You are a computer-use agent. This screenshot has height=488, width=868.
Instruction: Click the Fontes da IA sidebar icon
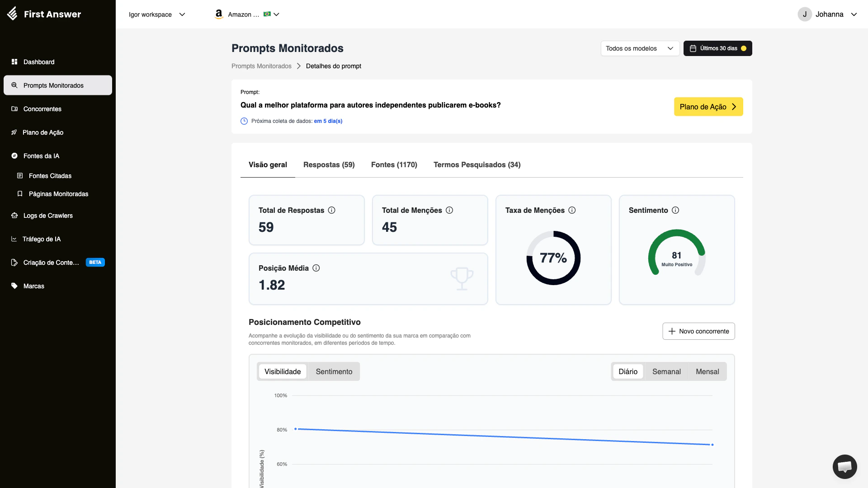point(14,156)
